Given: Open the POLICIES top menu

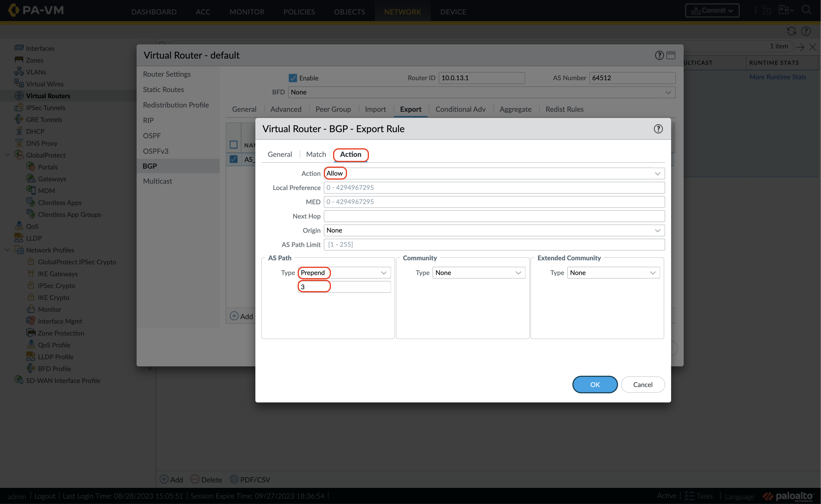Looking at the screenshot, I should tap(299, 12).
